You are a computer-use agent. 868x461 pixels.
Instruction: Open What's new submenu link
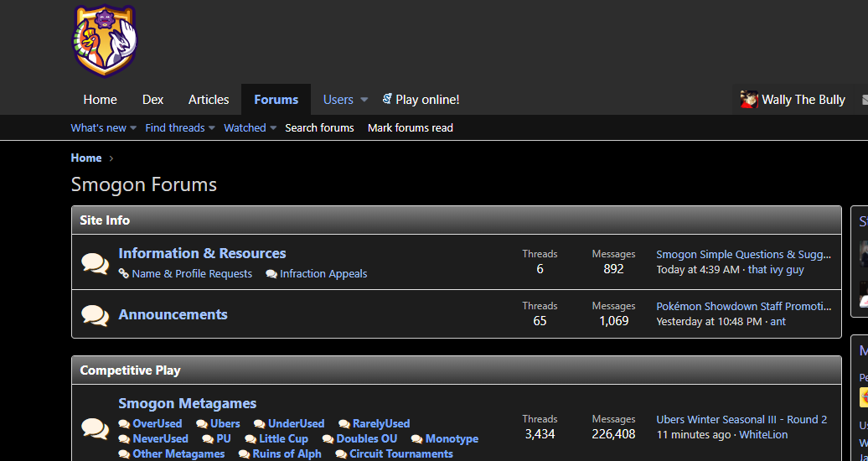tap(99, 128)
